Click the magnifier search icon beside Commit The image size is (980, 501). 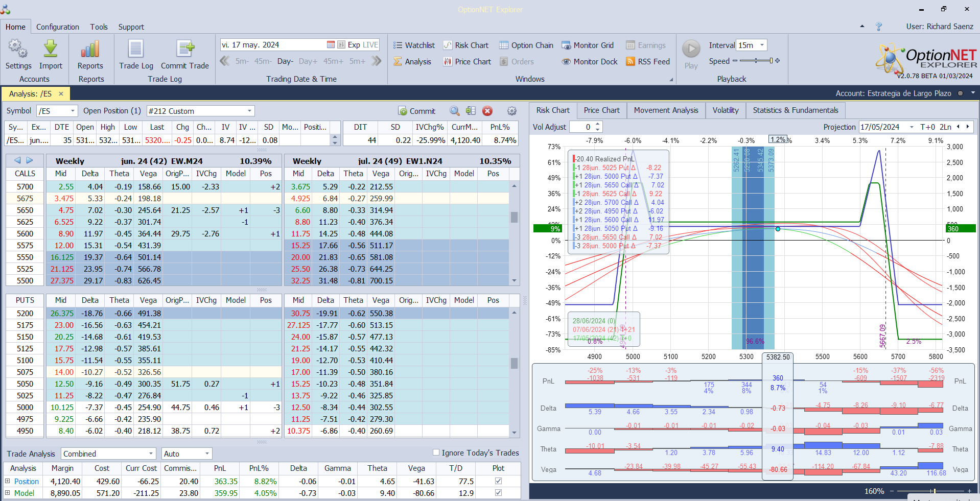pos(454,111)
